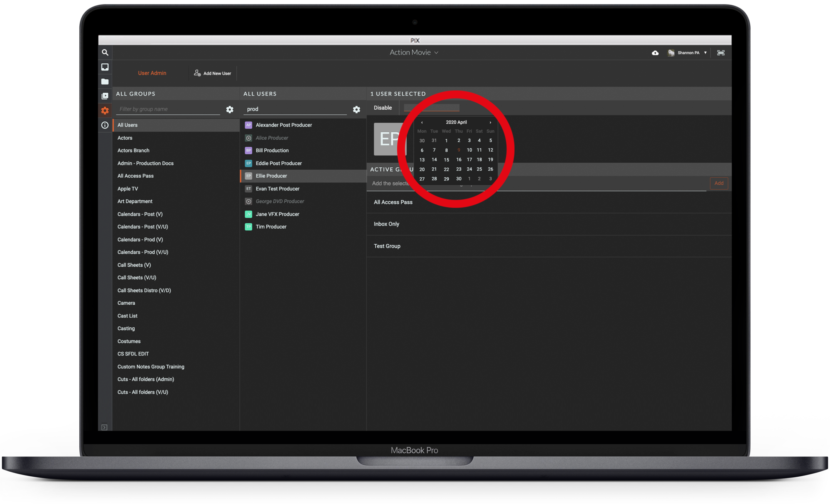Open All Groups filter settings gear
830x504 pixels.
(229, 110)
